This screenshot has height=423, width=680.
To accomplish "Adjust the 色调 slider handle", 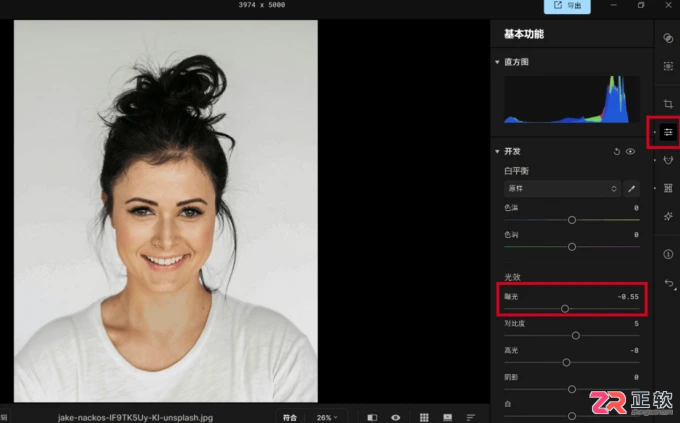I will pyautogui.click(x=572, y=247).
